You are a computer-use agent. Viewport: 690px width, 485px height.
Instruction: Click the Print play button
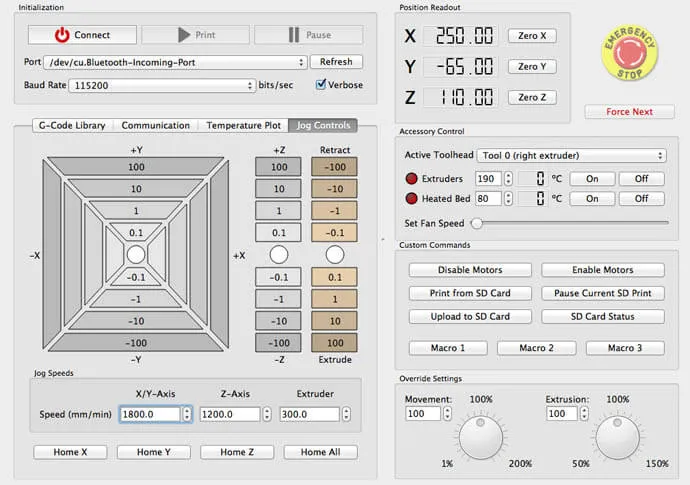pos(195,35)
